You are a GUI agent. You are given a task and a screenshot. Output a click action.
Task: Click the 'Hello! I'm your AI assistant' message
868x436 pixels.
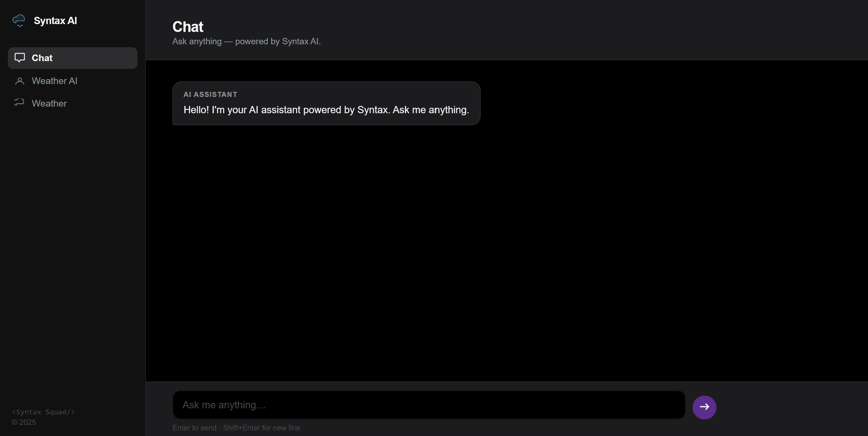coord(326,110)
